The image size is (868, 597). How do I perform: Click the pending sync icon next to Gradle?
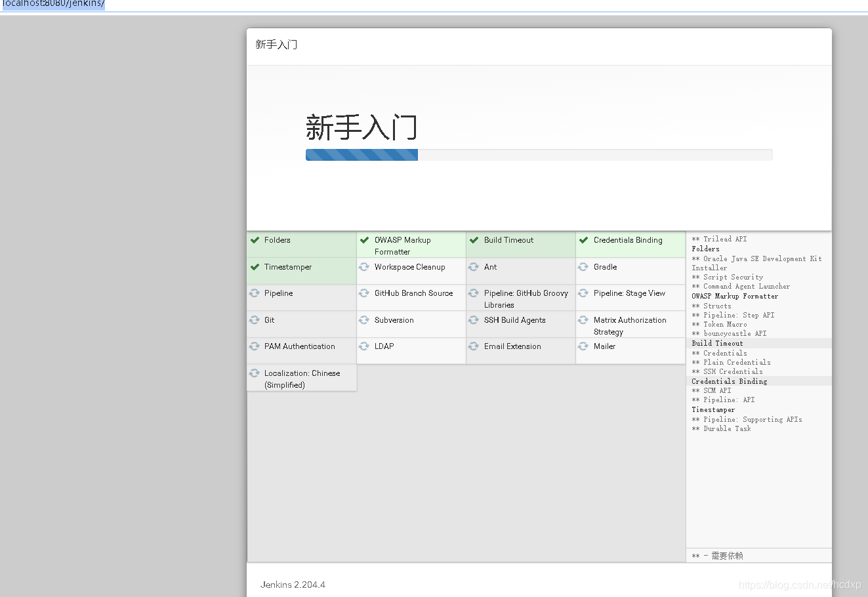(583, 267)
